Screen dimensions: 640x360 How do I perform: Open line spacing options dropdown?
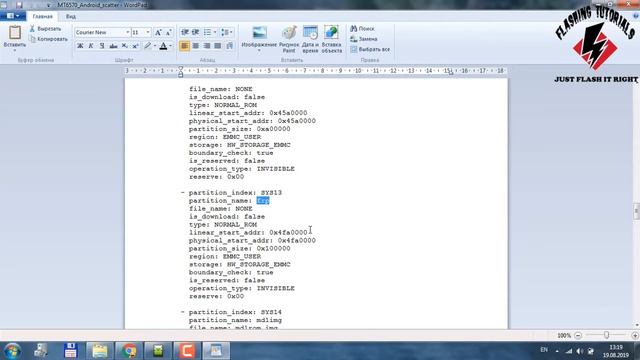pos(227,32)
